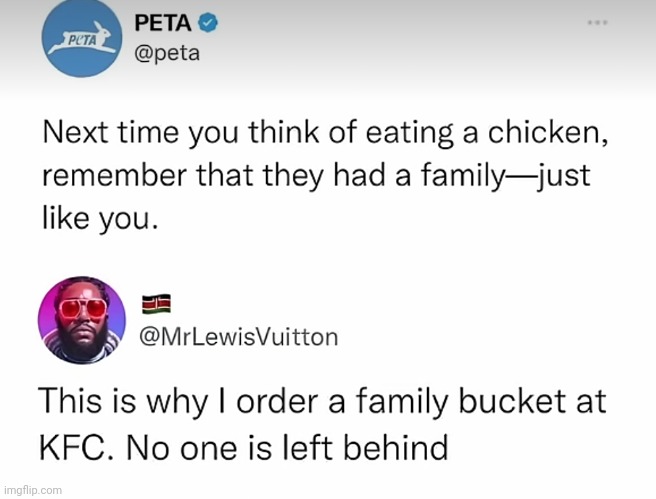The width and height of the screenshot is (656, 499).
Task: Visit the imgflip.com watermark link
Action: click(x=33, y=490)
